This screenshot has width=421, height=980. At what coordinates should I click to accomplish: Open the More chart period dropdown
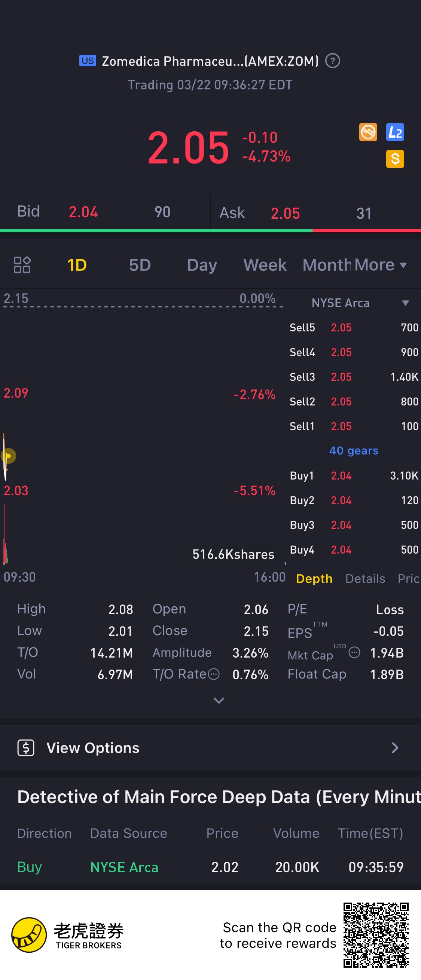pyautogui.click(x=381, y=265)
